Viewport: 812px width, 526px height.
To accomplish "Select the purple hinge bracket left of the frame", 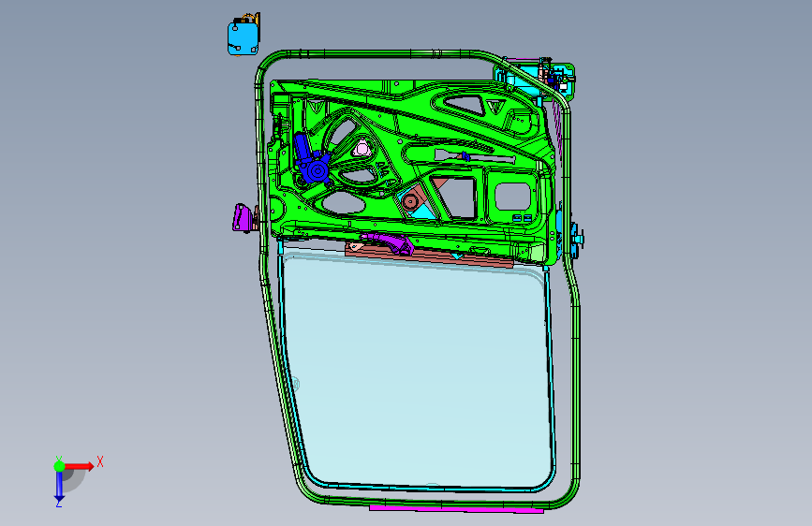I will coord(244,217).
